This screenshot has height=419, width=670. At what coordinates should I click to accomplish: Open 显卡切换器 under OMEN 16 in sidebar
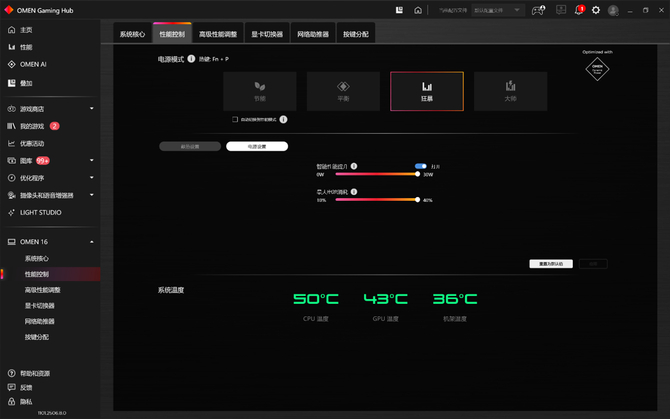[x=39, y=305]
